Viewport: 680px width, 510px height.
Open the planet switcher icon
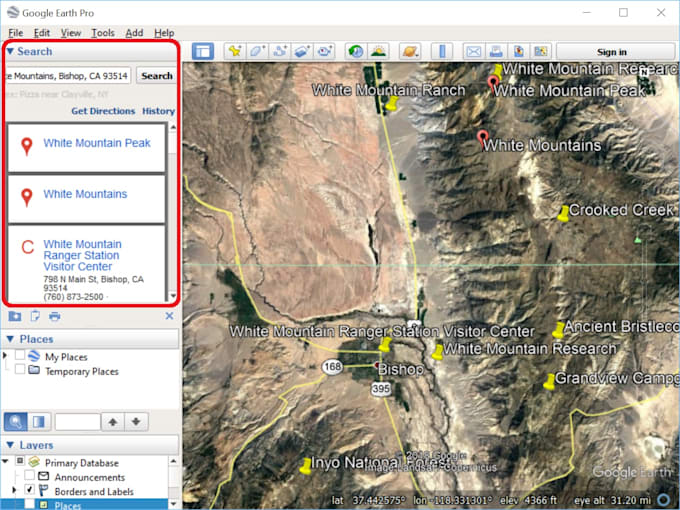tap(410, 52)
